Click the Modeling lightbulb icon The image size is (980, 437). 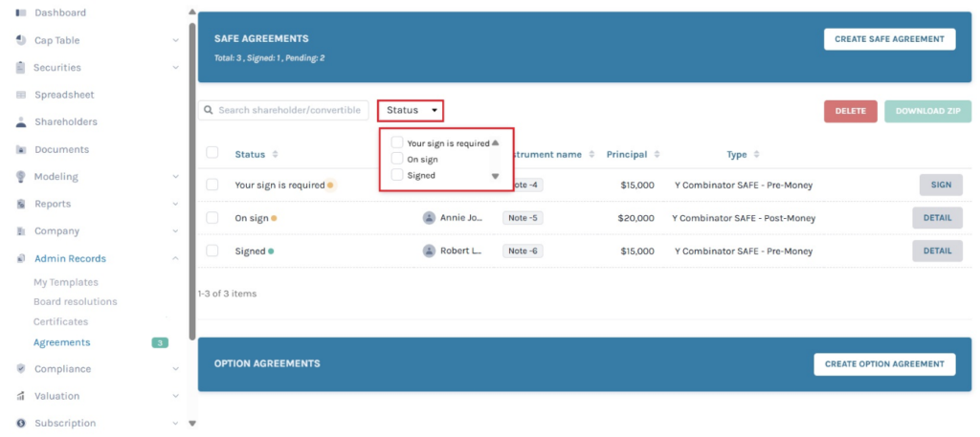[x=21, y=177]
